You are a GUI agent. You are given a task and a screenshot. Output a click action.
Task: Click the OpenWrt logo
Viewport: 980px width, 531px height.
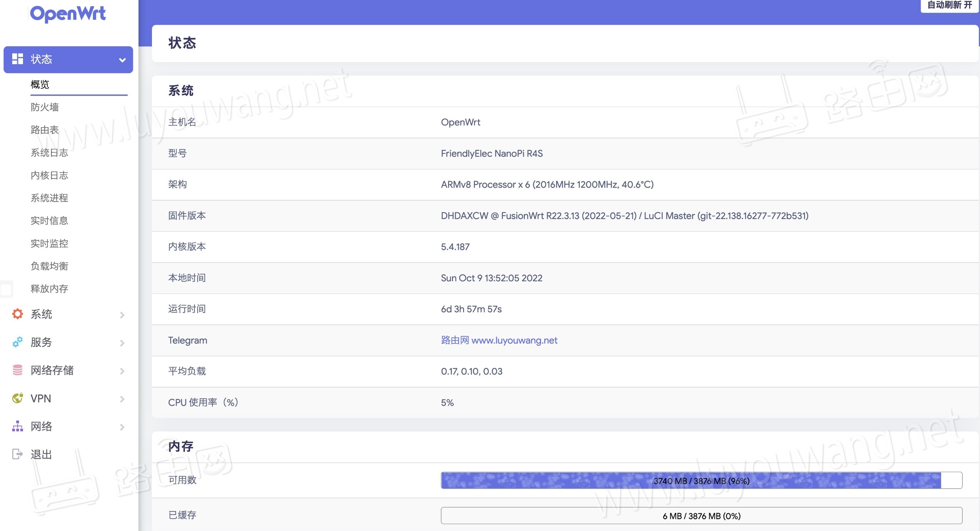[68, 14]
